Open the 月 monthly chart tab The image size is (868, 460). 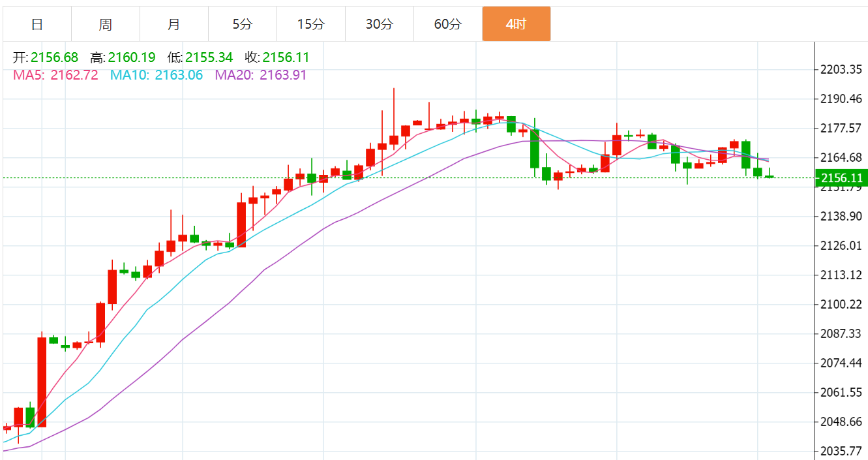click(174, 24)
